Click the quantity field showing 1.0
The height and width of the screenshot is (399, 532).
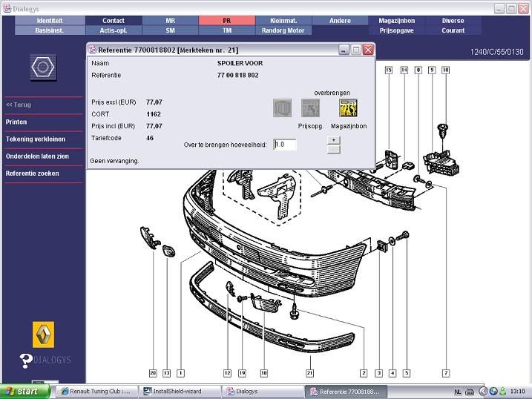pyautogui.click(x=285, y=145)
